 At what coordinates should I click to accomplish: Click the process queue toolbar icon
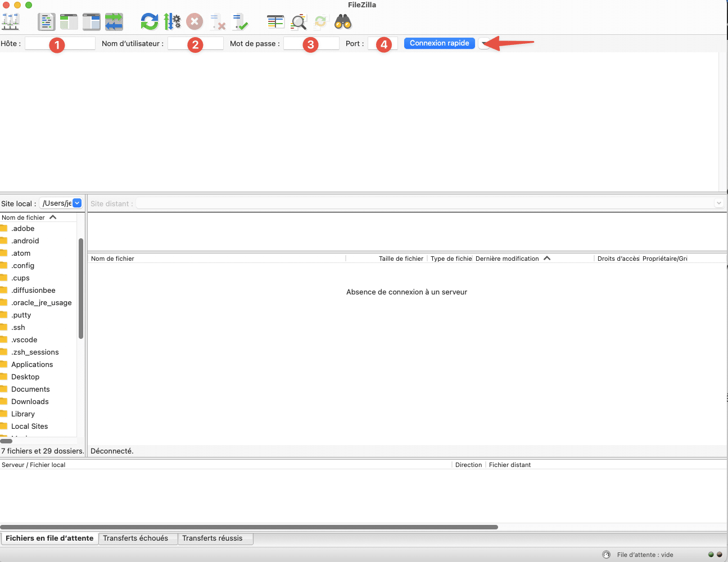pos(172,22)
